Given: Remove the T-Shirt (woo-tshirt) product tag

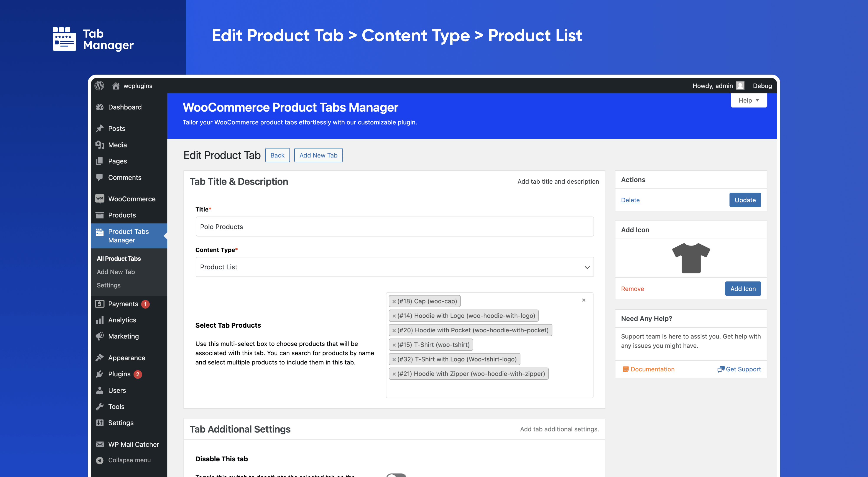Looking at the screenshot, I should click(x=394, y=345).
